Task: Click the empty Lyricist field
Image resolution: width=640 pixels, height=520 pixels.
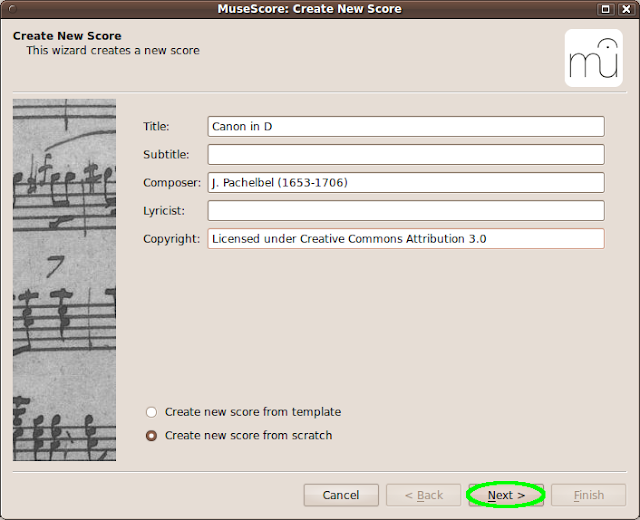Action: point(406,211)
